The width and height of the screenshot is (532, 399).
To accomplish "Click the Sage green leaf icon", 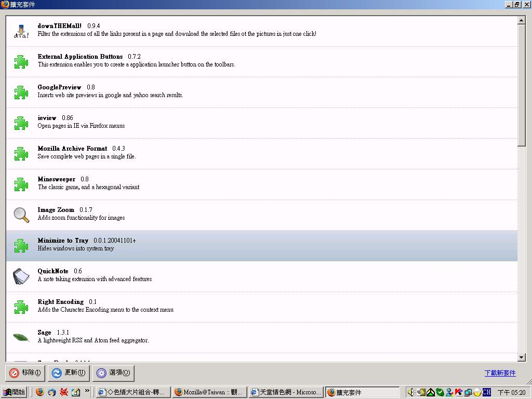I will (x=21, y=337).
